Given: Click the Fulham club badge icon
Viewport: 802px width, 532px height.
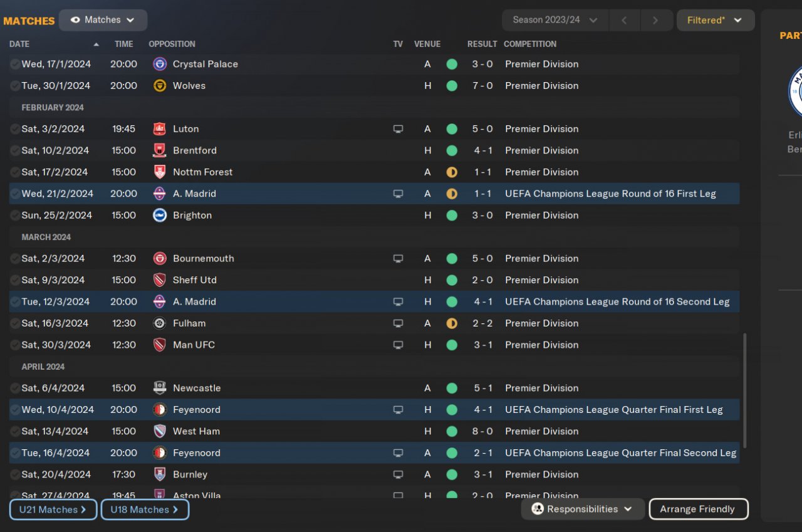Looking at the screenshot, I should [x=160, y=323].
